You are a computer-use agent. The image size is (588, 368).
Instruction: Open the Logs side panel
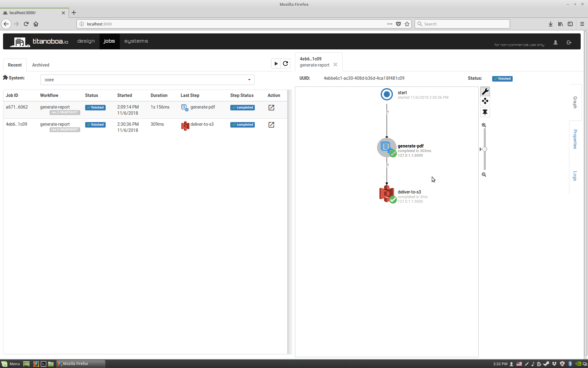coord(575,176)
